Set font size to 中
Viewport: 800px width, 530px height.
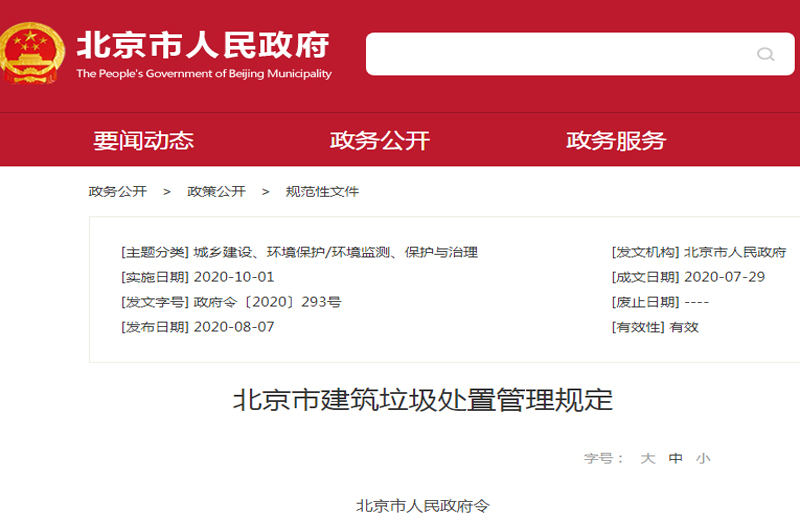pos(675,458)
